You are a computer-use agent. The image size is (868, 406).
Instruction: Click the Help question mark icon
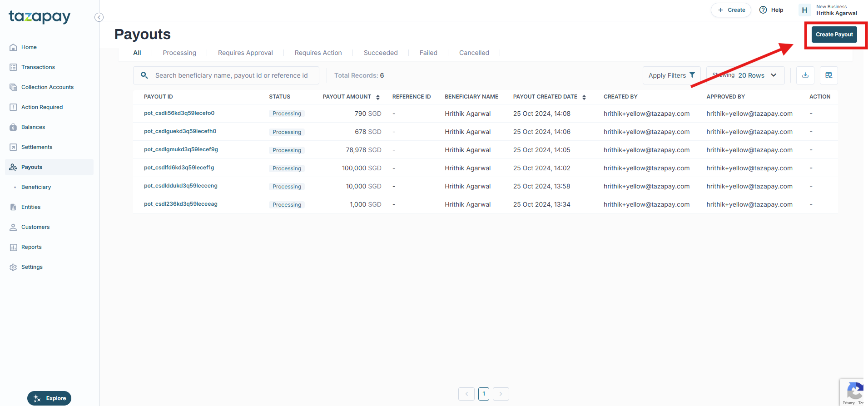click(x=763, y=10)
